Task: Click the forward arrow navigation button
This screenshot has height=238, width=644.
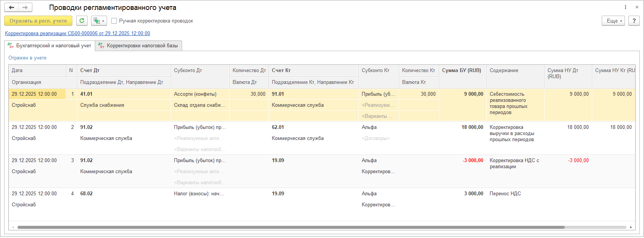Action: 25,8
